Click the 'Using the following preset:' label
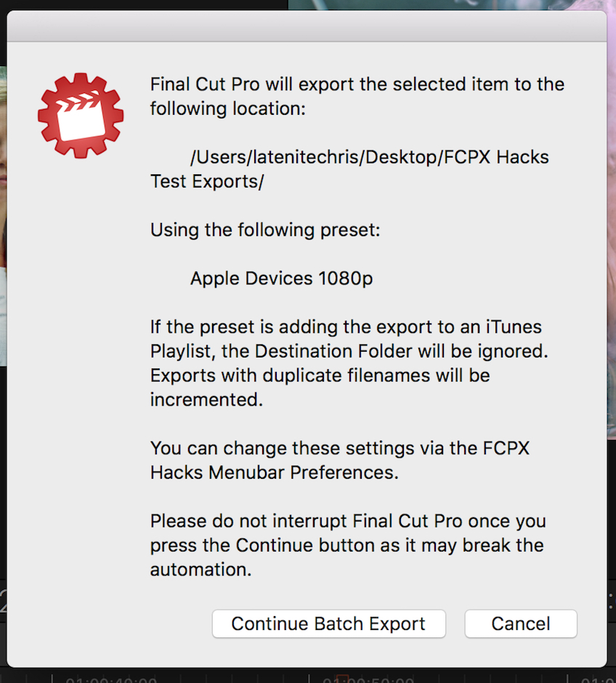Viewport: 616px width, 683px height. coord(265,230)
